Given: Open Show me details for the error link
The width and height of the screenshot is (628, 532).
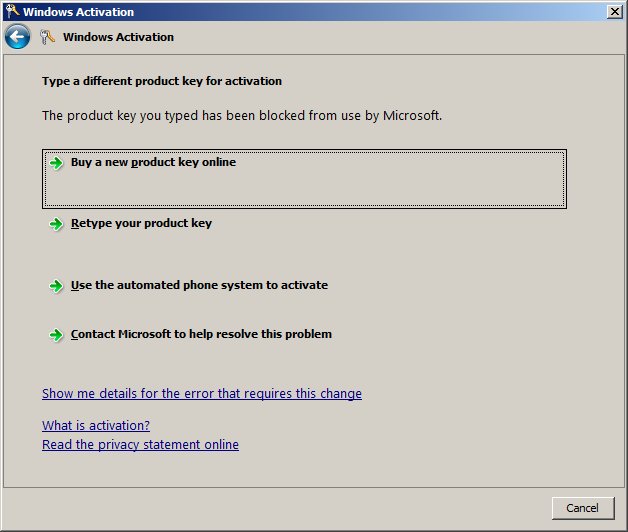Looking at the screenshot, I should [202, 394].
